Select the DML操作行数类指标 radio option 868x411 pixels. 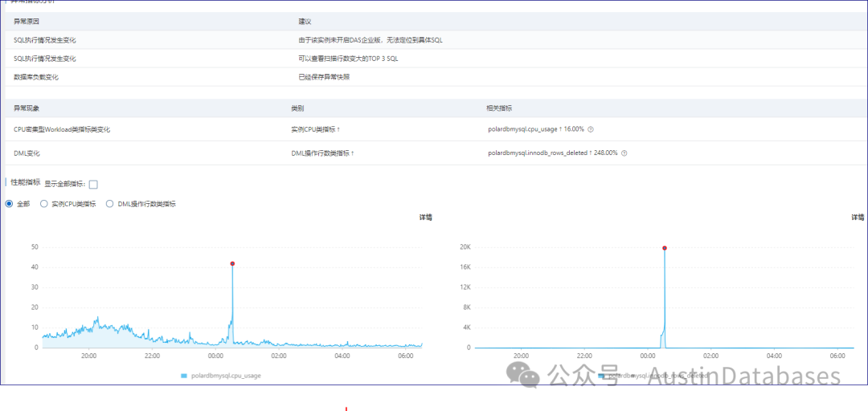point(109,204)
